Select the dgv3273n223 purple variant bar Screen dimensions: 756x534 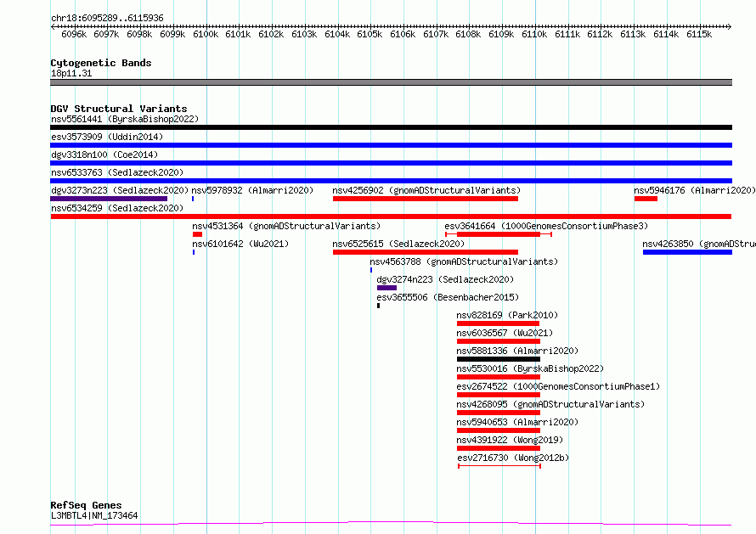click(109, 199)
